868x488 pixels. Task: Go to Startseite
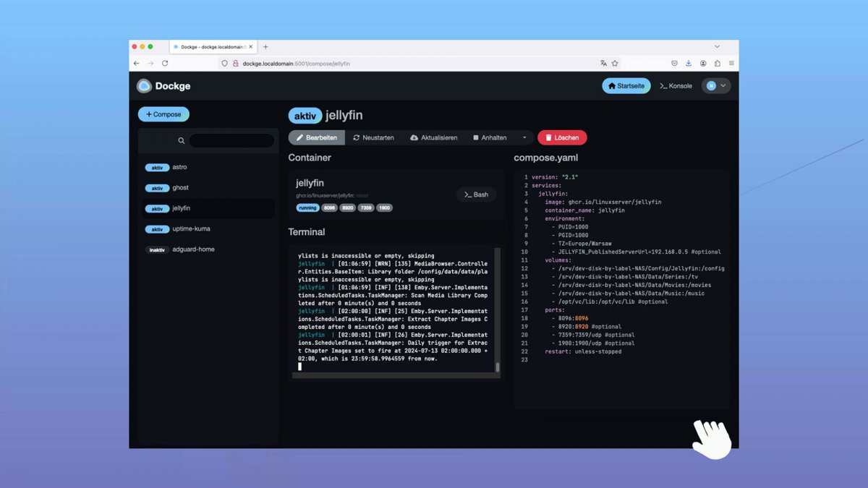point(626,86)
